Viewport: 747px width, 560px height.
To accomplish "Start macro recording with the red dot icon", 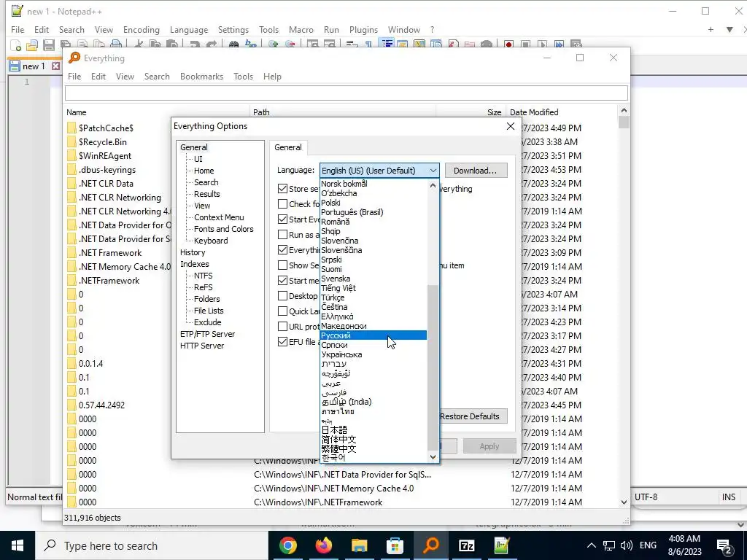I will coord(508,44).
